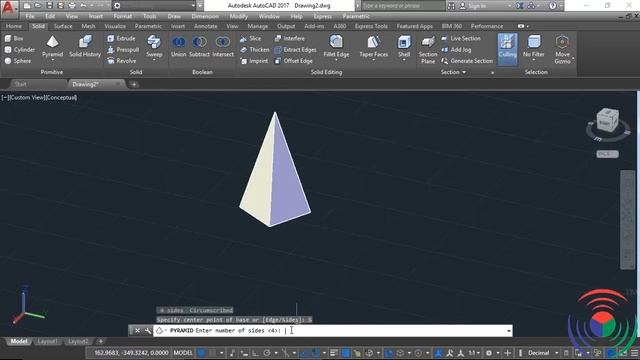This screenshot has height=360, width=640.
Task: Switch to the Layout1 tab
Action: [x=47, y=341]
